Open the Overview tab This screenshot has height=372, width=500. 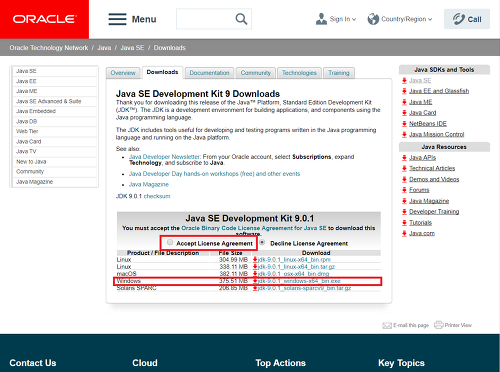click(123, 73)
